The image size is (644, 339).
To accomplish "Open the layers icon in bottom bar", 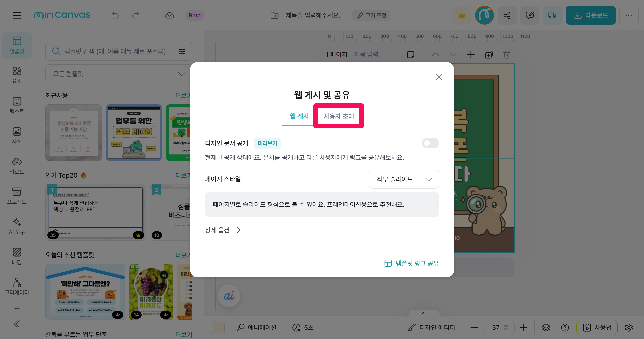I will pyautogui.click(x=546, y=328).
